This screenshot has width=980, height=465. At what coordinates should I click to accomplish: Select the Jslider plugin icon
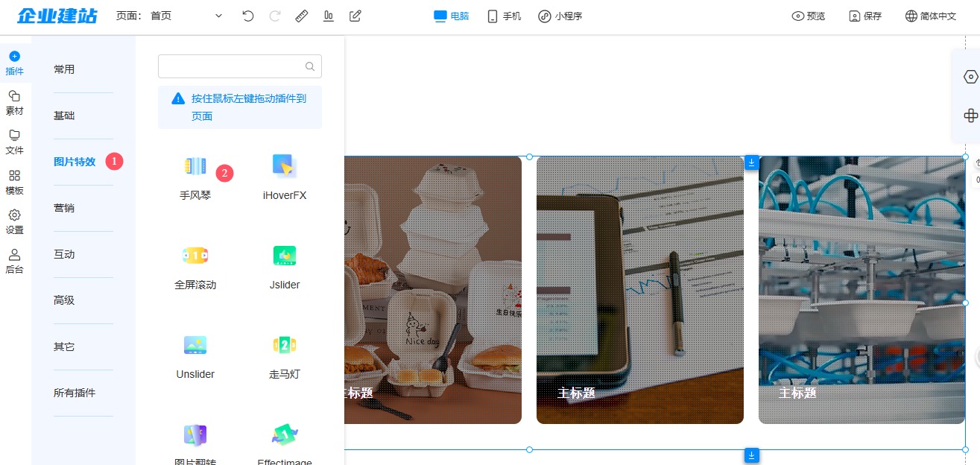point(285,256)
